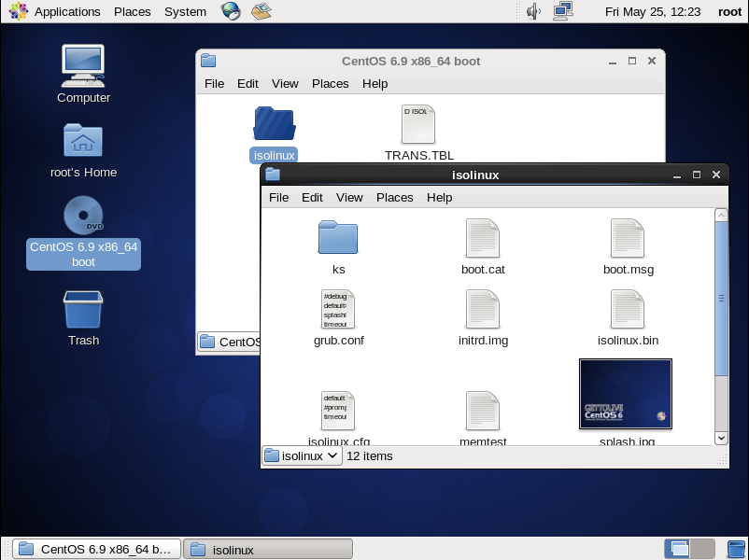
Task: Maximize the isolinux window
Action: pos(696,175)
